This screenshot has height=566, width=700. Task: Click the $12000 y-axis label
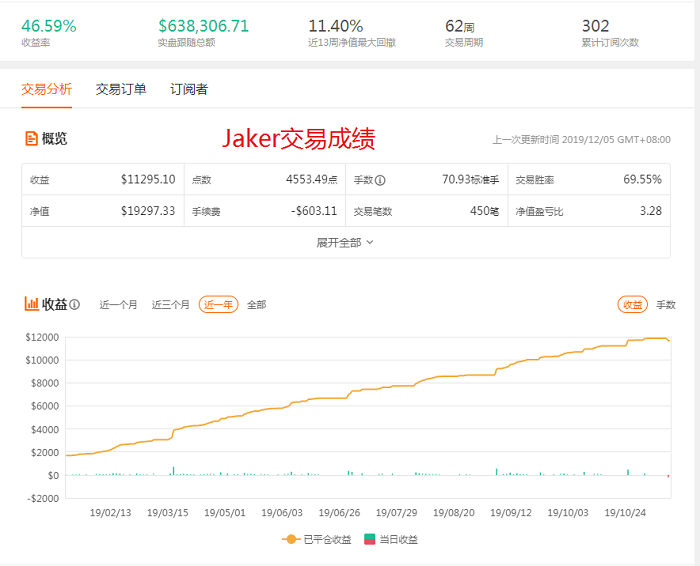tap(42, 337)
